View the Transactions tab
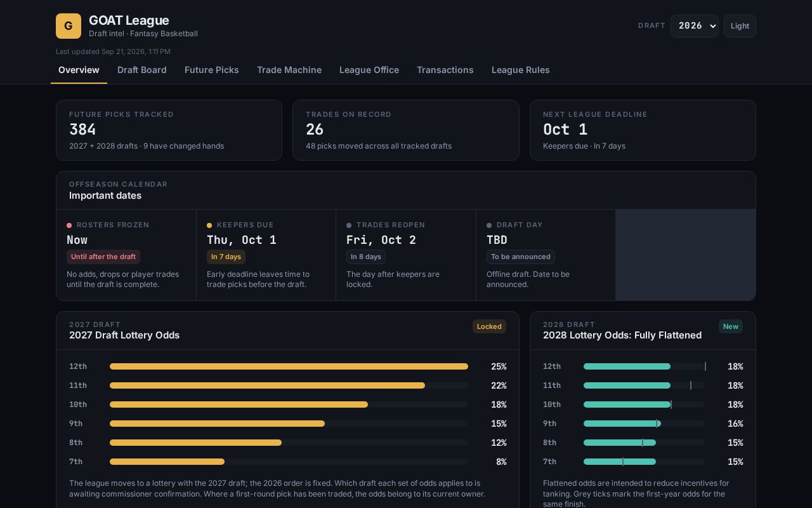This screenshot has height=508, width=812. coord(445,70)
